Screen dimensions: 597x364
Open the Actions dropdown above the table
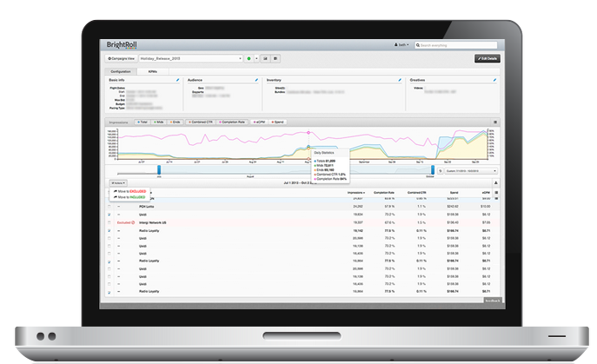click(117, 183)
